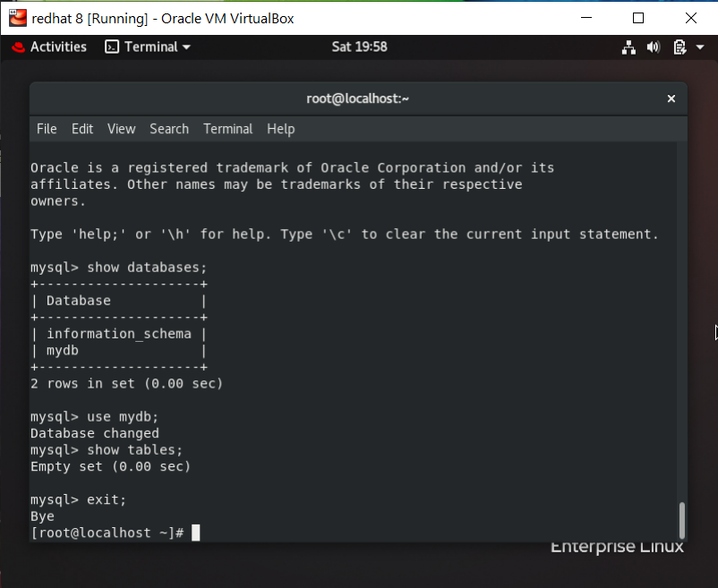718x588 pixels.
Task: Click the Oracle trademark notice line
Action: pos(292,168)
